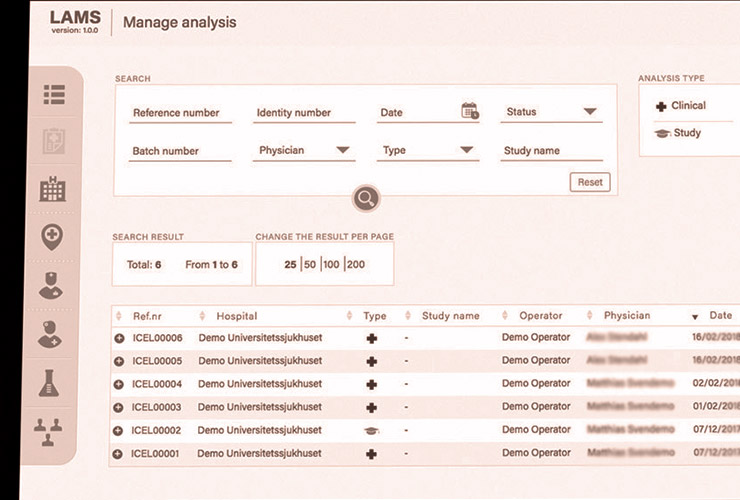The image size is (740, 500).
Task: Open the Type dropdown in search
Action: [x=428, y=150]
